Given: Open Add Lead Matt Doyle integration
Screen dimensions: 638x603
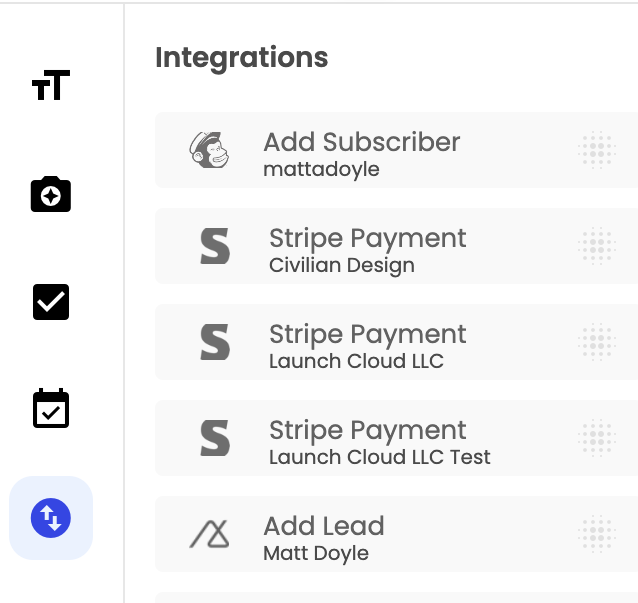Looking at the screenshot, I should coord(396,534).
